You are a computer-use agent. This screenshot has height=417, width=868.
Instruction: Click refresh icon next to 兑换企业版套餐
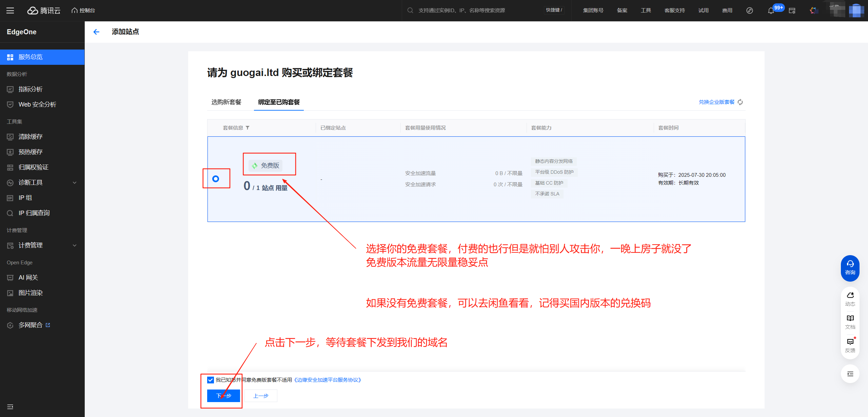point(740,102)
